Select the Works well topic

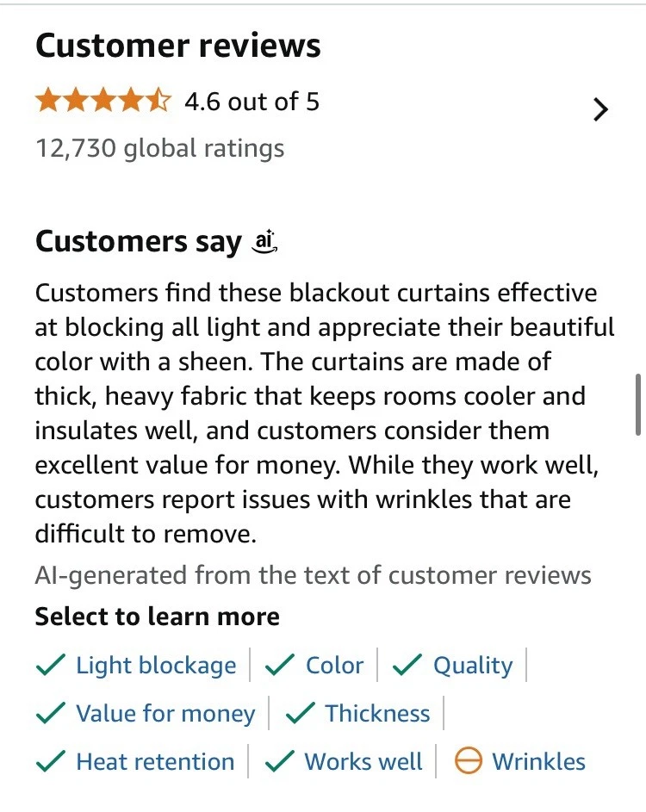coord(363,762)
